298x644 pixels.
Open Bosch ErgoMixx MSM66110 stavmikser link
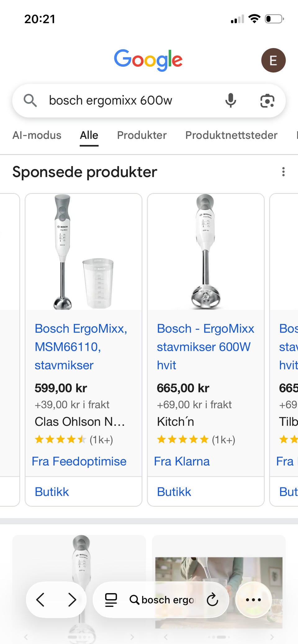coord(81,346)
